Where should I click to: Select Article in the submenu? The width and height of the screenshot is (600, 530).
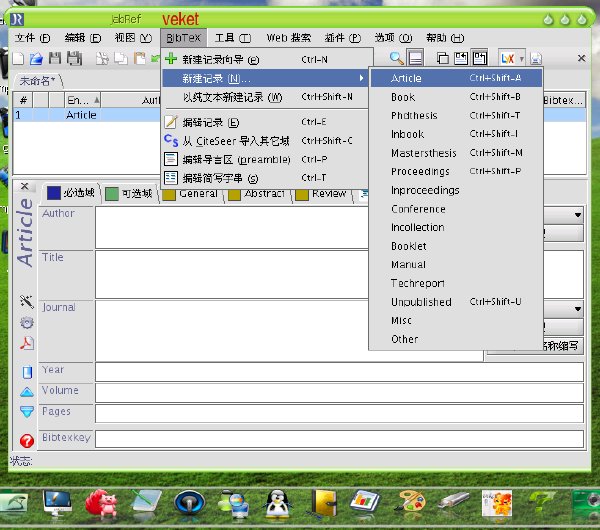(x=456, y=78)
